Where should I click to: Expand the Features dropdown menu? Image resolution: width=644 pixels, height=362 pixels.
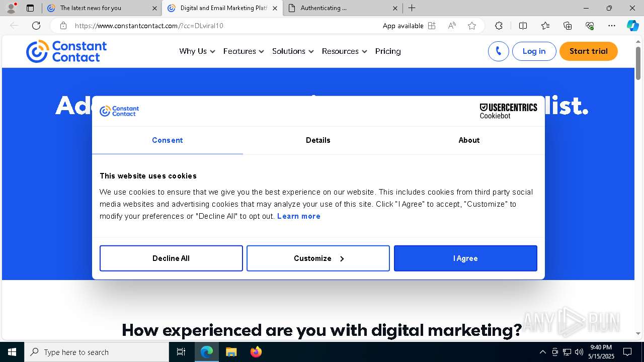pos(244,51)
